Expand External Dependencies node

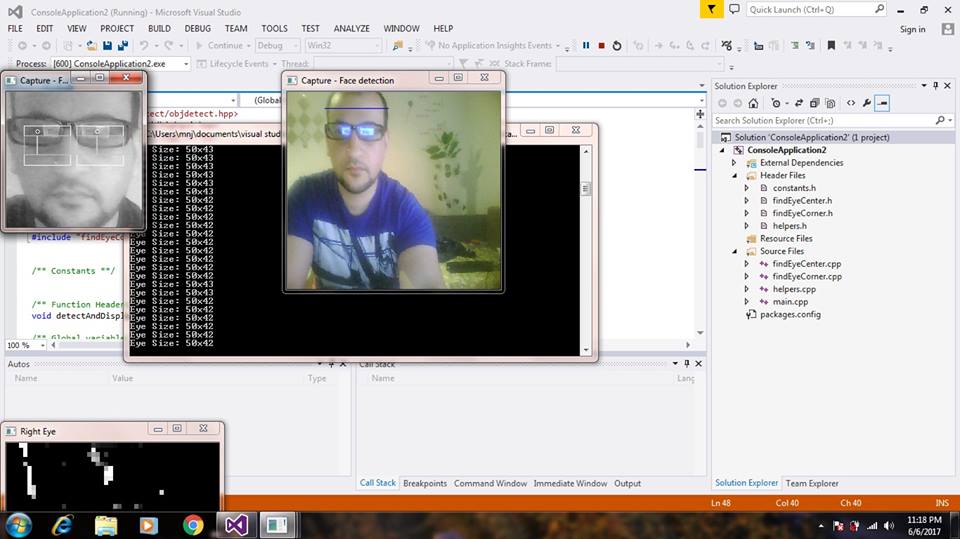point(734,163)
